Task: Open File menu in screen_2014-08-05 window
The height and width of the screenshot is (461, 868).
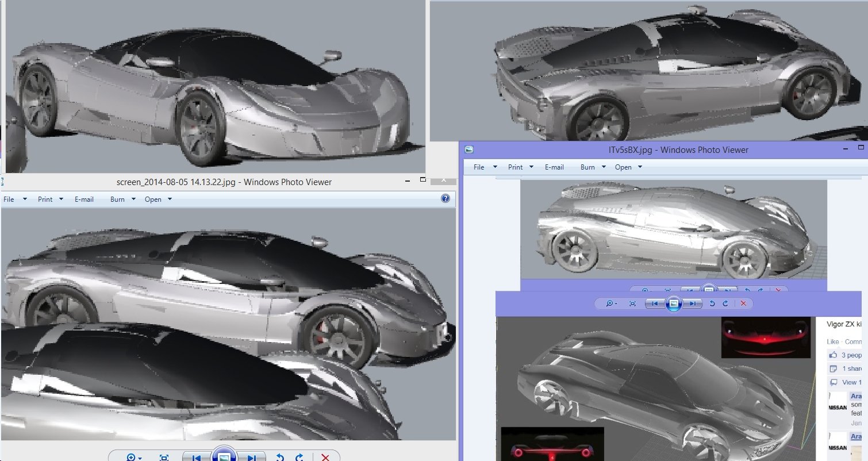Action: point(9,199)
